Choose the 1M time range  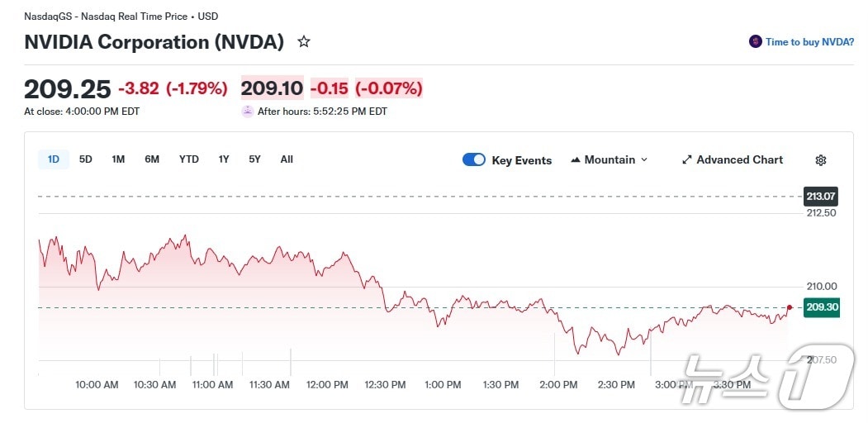[118, 159]
